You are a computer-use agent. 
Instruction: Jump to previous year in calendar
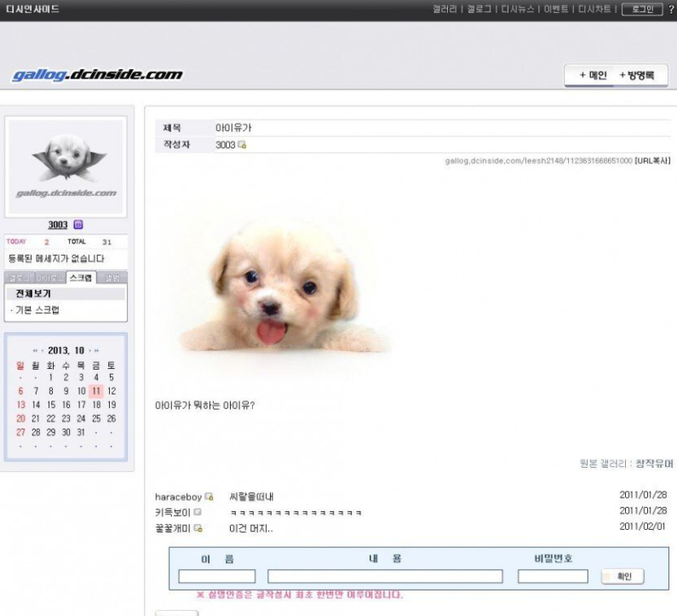tap(35, 350)
